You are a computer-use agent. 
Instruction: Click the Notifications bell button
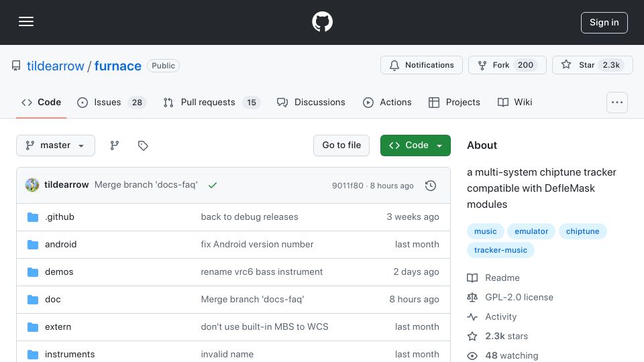[421, 65]
